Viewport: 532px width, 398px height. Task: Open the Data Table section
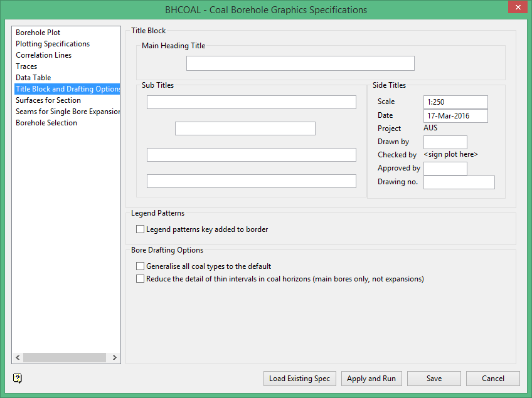pos(33,78)
